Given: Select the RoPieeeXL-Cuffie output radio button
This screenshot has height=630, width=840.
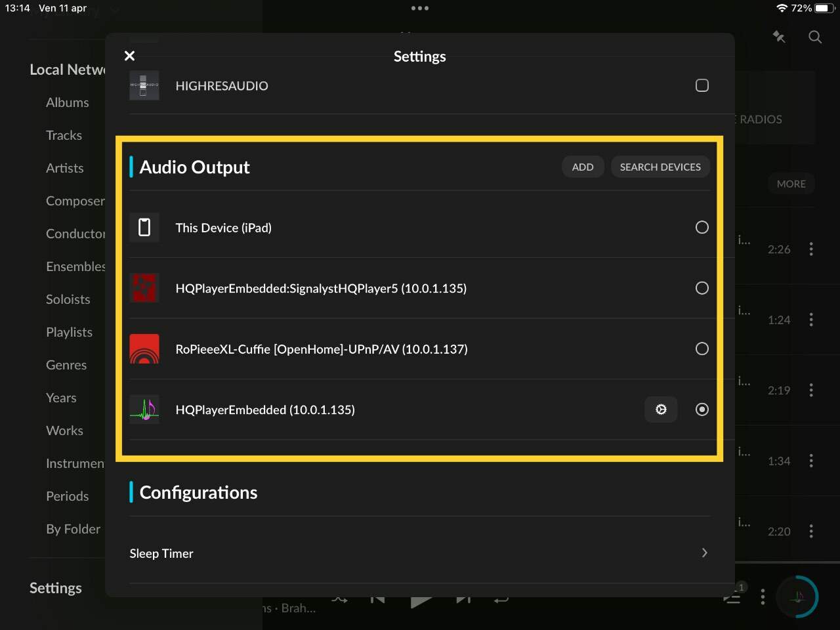Looking at the screenshot, I should pyautogui.click(x=702, y=348).
